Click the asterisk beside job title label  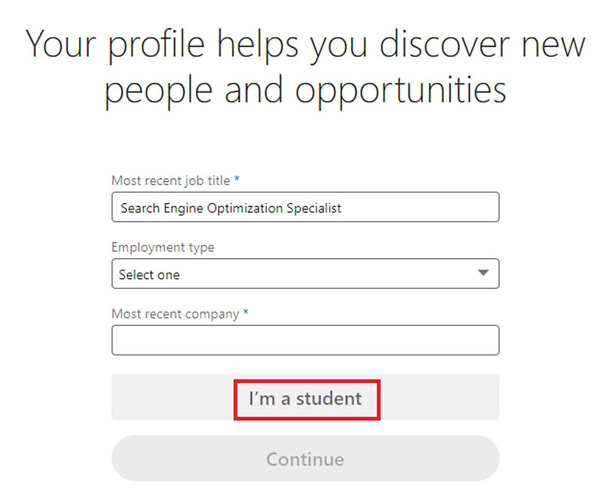[x=238, y=181]
